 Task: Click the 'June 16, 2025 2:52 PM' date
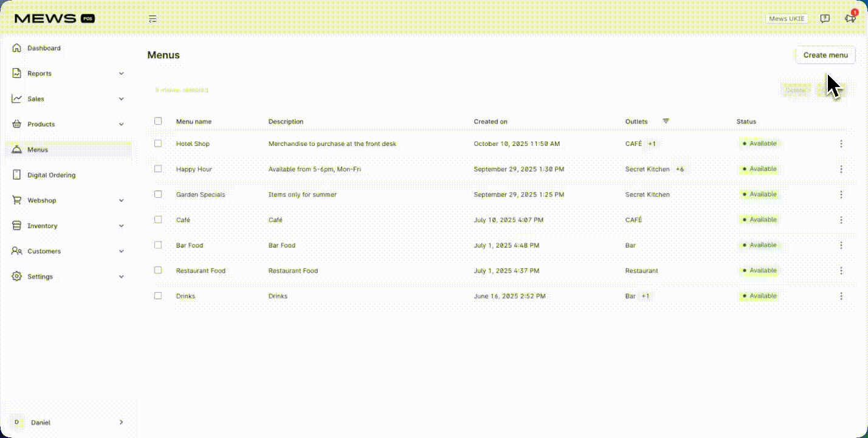pyautogui.click(x=510, y=296)
